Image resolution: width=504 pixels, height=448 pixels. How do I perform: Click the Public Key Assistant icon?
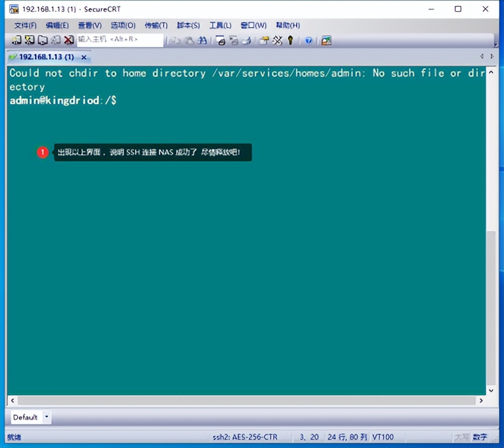point(290,40)
